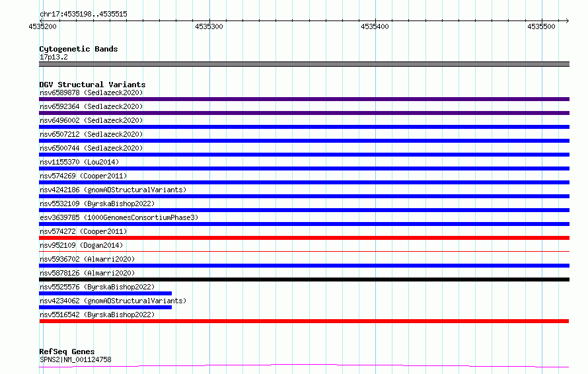This screenshot has height=374, width=588.
Task: Open the nsv5936702 (Almarri2020) label
Action: pos(87,259)
